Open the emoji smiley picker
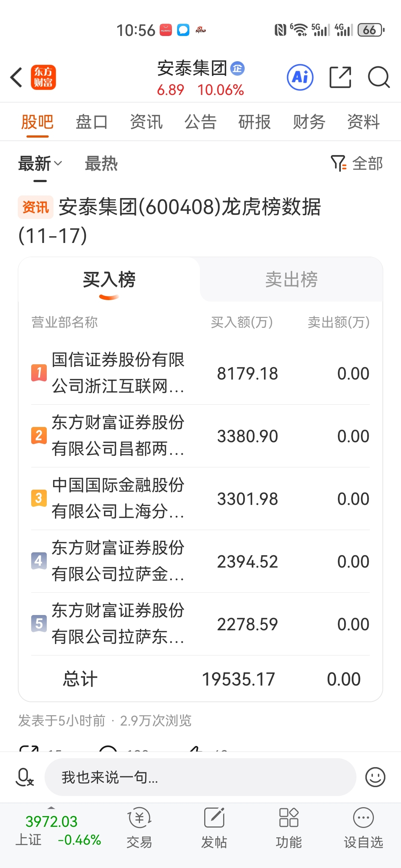The height and width of the screenshot is (868, 401). coord(375,777)
